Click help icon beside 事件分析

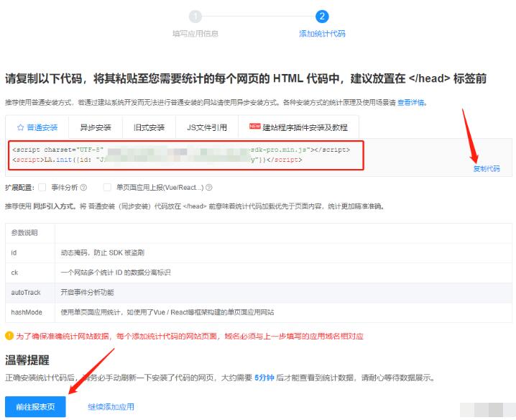(x=84, y=188)
